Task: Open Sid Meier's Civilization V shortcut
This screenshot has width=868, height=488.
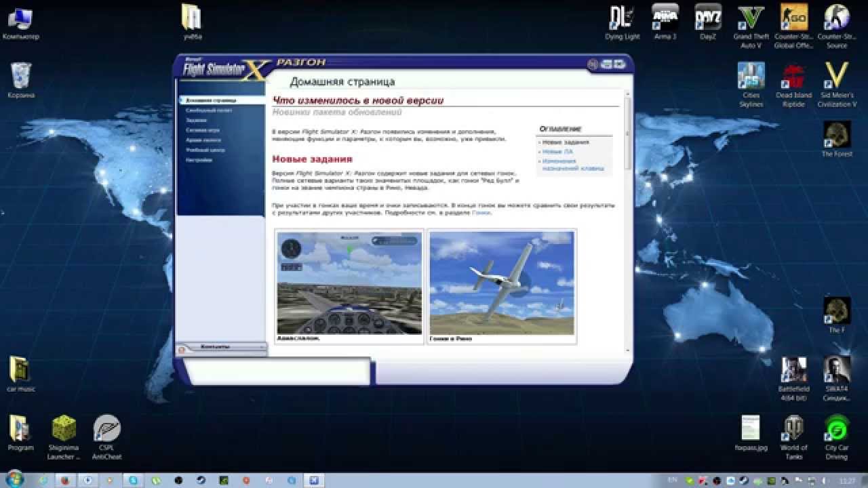Action: [837, 85]
